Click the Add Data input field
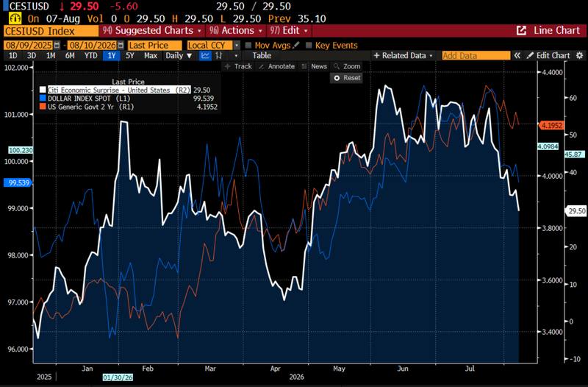Screen dimensions: 588x387 pos(476,56)
